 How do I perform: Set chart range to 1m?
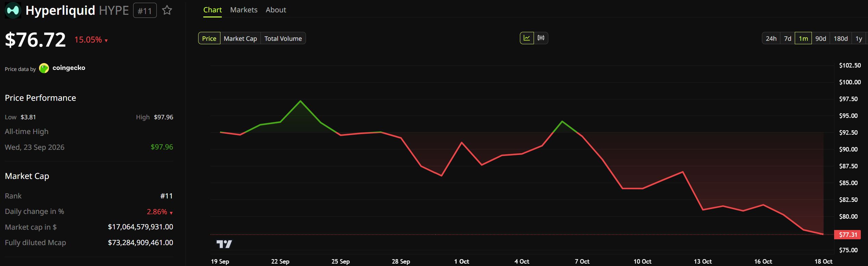[803, 38]
